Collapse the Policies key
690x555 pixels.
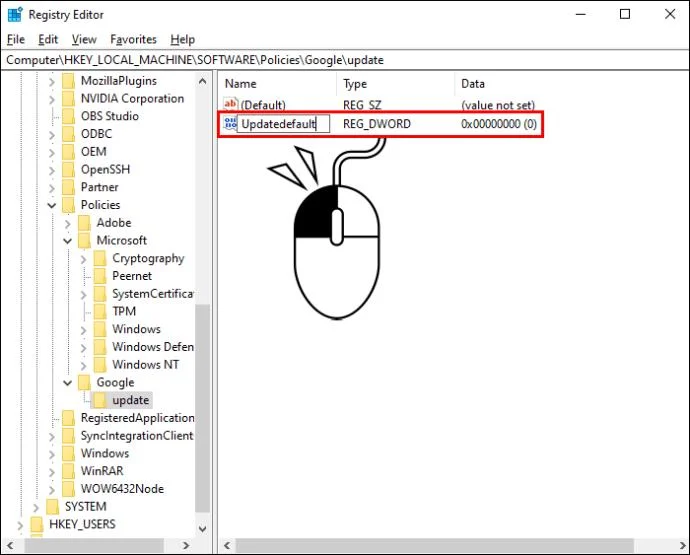pyautogui.click(x=51, y=205)
